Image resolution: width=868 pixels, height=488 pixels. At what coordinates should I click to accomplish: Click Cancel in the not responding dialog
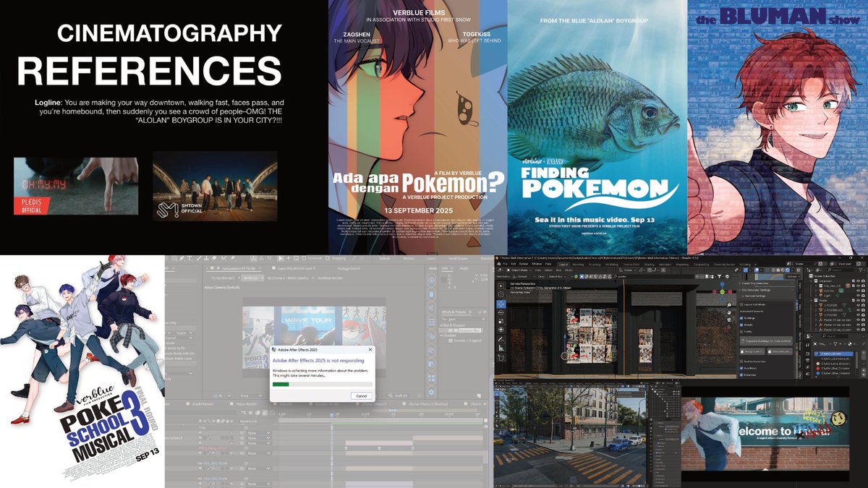361,395
